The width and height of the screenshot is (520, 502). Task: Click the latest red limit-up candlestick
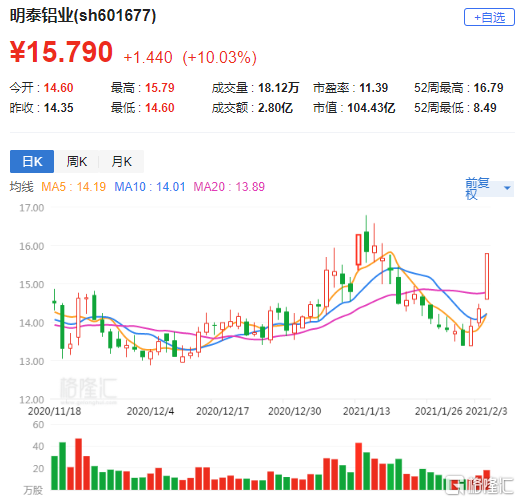(x=487, y=276)
